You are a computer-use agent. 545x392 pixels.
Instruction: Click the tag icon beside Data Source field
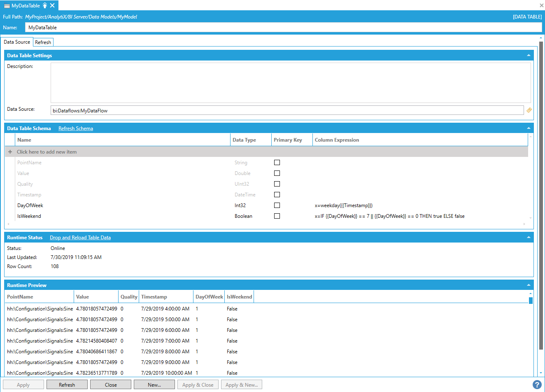(x=529, y=110)
